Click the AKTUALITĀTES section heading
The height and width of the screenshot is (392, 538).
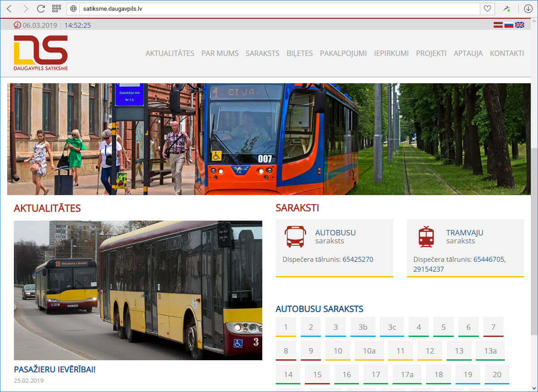pyautogui.click(x=47, y=208)
